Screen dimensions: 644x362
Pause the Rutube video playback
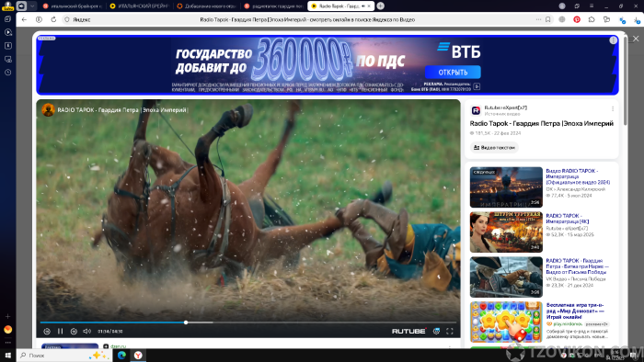[x=61, y=332]
